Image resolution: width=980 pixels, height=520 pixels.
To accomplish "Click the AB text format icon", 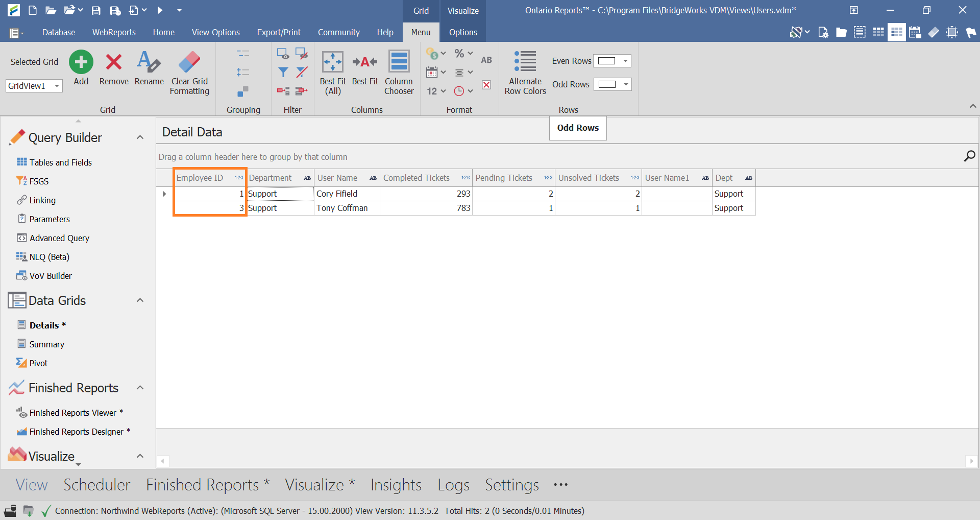I will coord(486,60).
